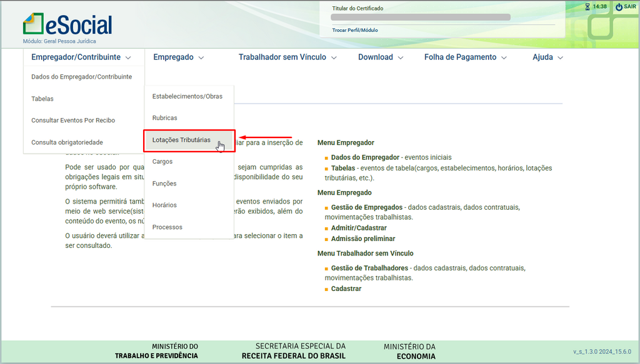Select Funções in the submenu
The image size is (640, 364).
point(164,184)
